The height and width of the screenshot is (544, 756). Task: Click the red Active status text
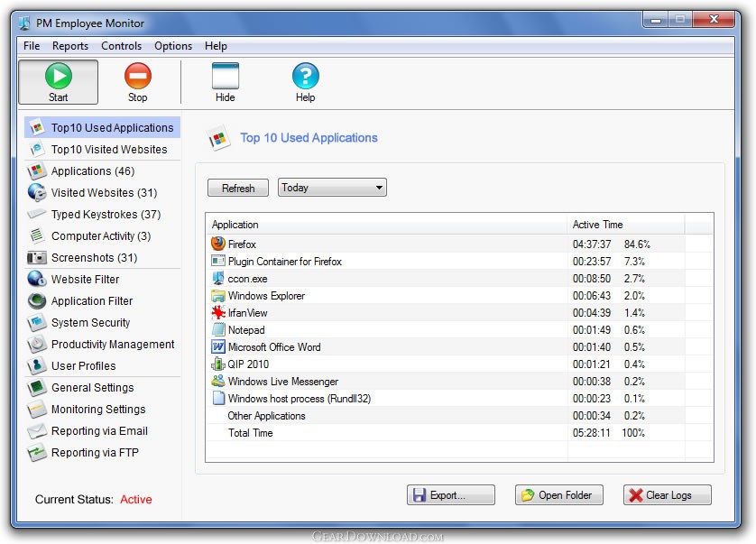[136, 499]
